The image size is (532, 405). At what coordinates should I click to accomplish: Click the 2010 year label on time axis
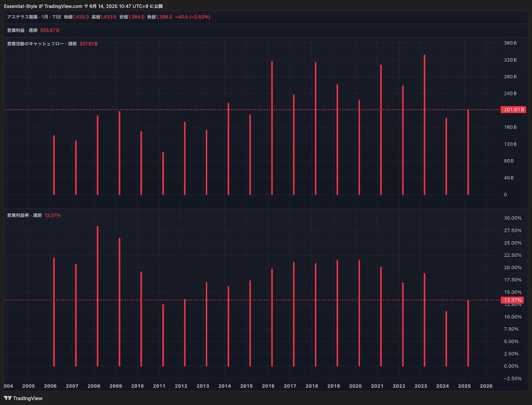[137, 386]
